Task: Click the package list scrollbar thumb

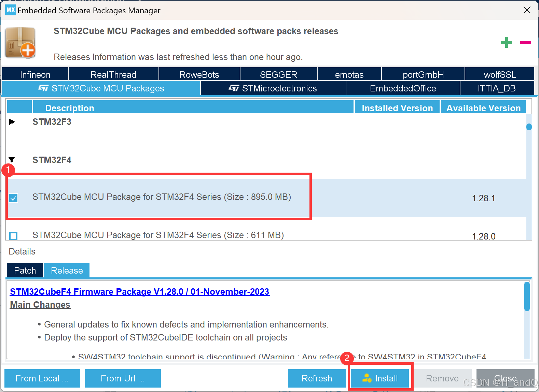Action: coord(529,127)
